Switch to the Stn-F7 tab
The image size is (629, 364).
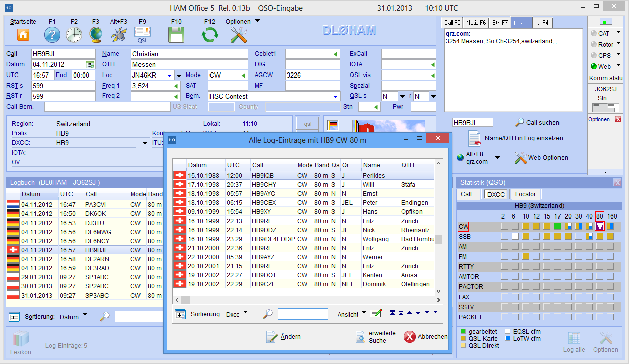pos(500,23)
